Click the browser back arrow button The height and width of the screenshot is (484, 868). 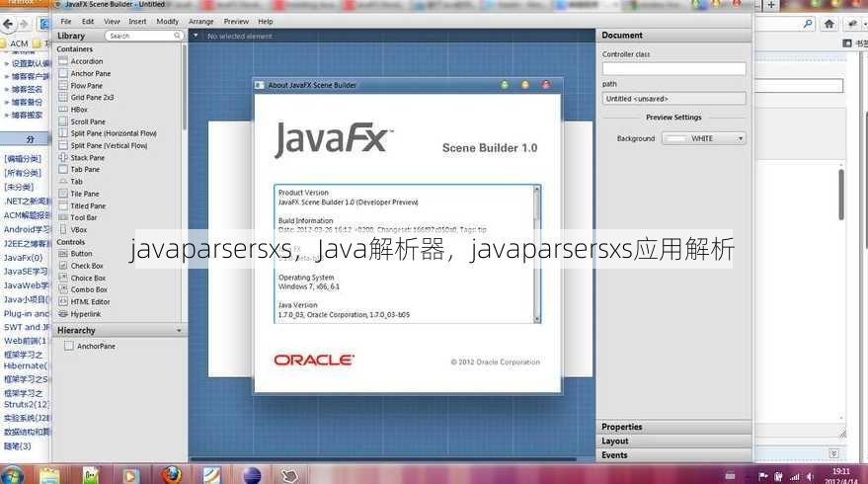(8, 24)
